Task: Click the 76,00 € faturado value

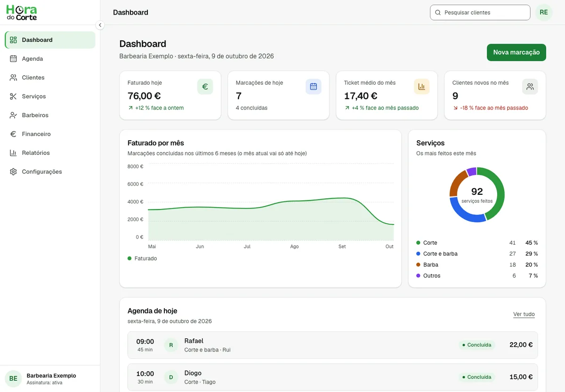Action: click(x=144, y=96)
